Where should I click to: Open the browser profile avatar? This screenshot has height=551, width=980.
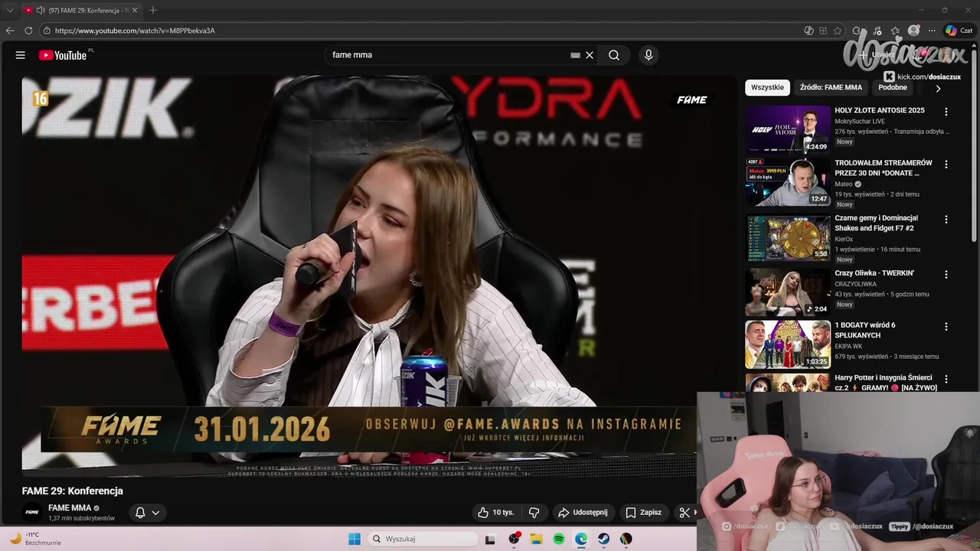coord(913,31)
